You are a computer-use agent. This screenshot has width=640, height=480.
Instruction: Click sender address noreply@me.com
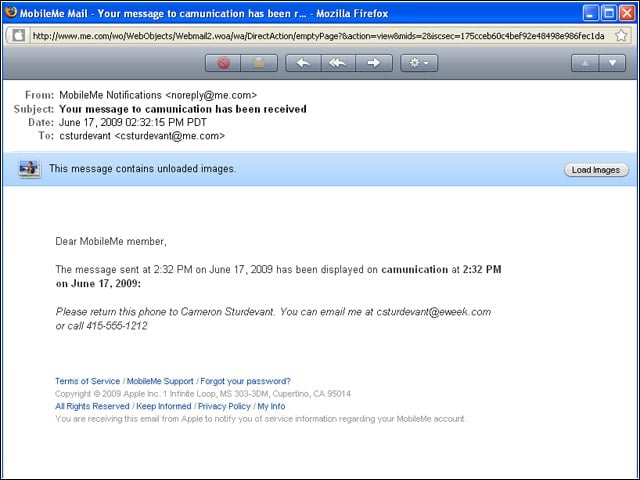[x=211, y=95]
